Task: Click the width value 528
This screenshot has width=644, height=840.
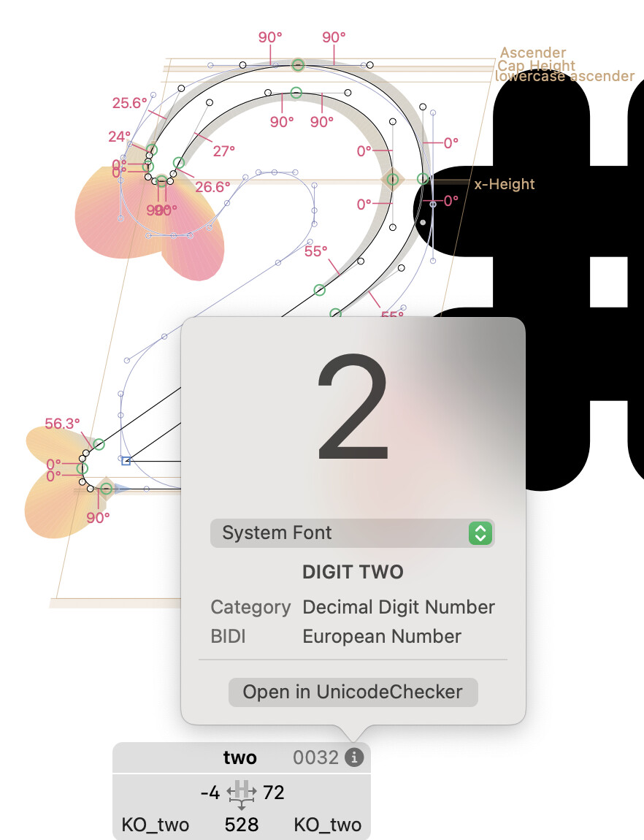Action: [242, 825]
